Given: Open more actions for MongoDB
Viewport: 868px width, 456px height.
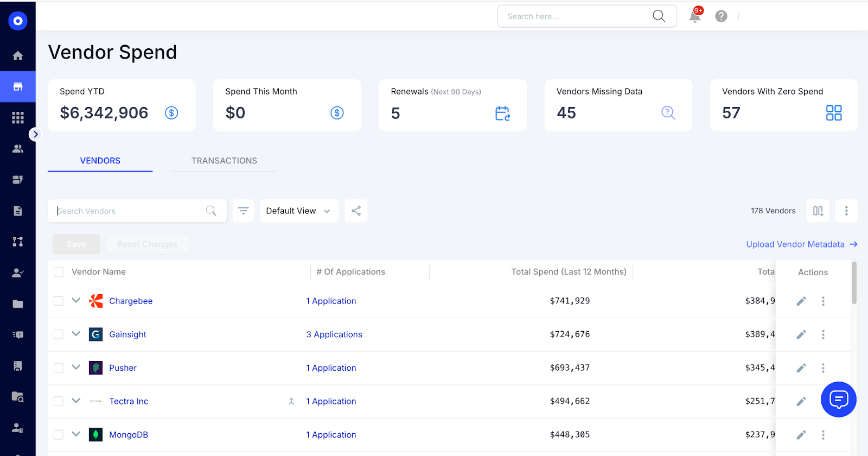Looking at the screenshot, I should [823, 435].
